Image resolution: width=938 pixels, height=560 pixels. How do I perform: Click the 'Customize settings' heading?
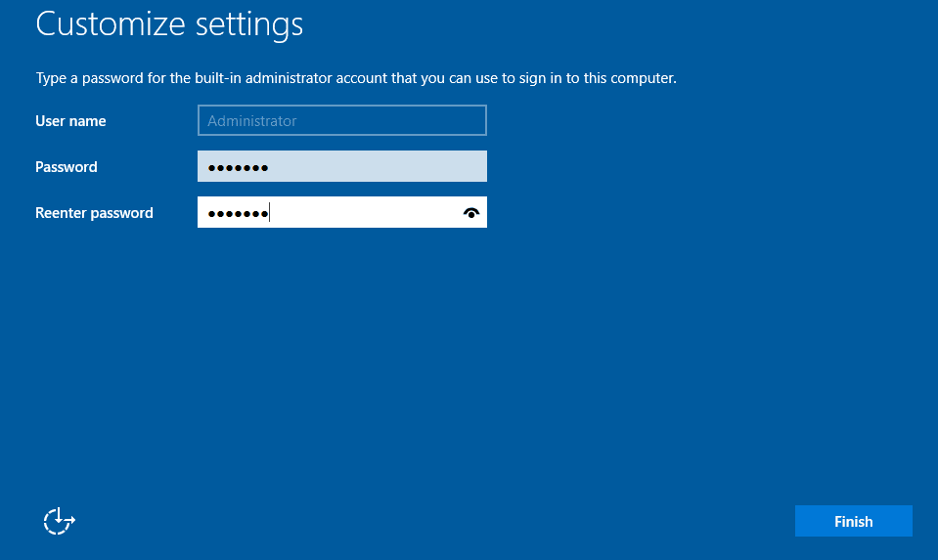tap(169, 25)
